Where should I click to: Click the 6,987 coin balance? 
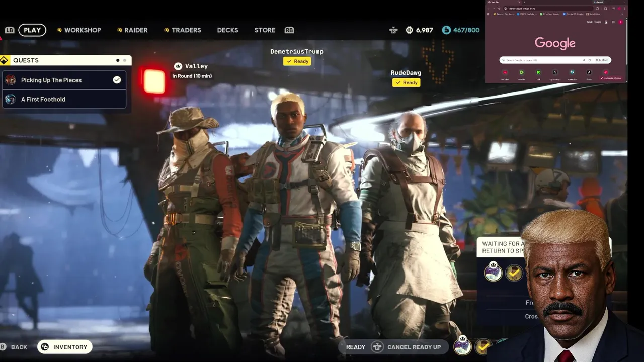coord(425,30)
